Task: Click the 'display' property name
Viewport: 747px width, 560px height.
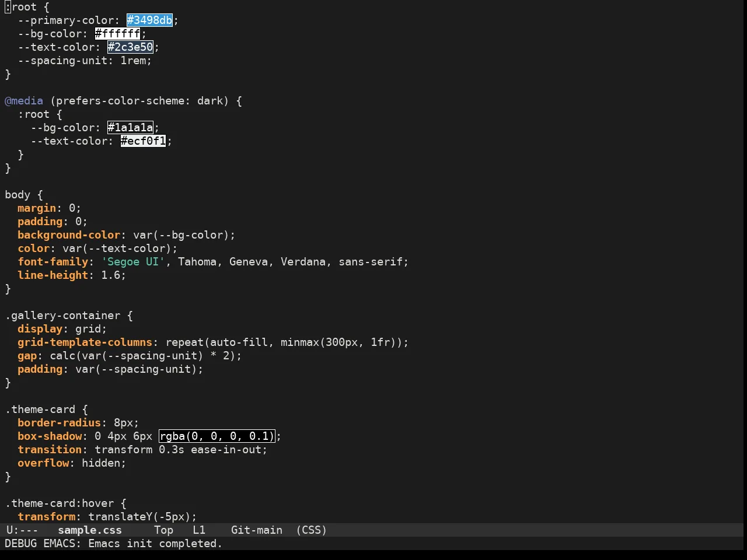Action: (40, 329)
